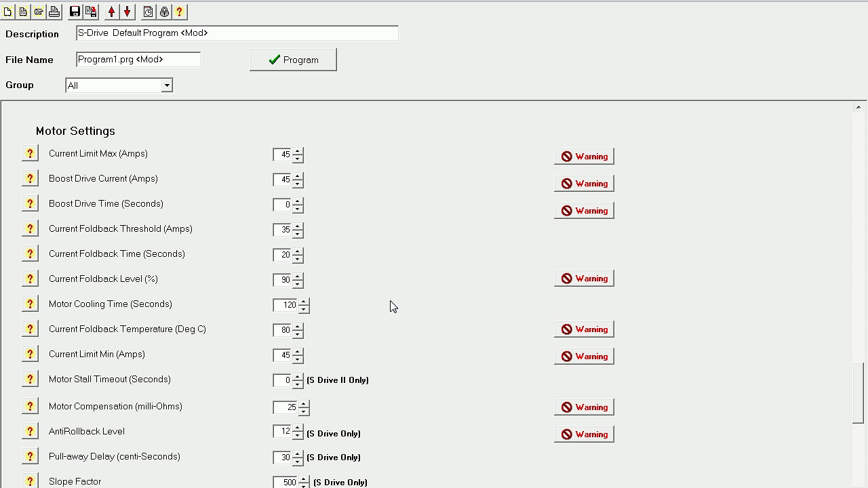Increase Motor Cooling Time value

click(x=304, y=302)
